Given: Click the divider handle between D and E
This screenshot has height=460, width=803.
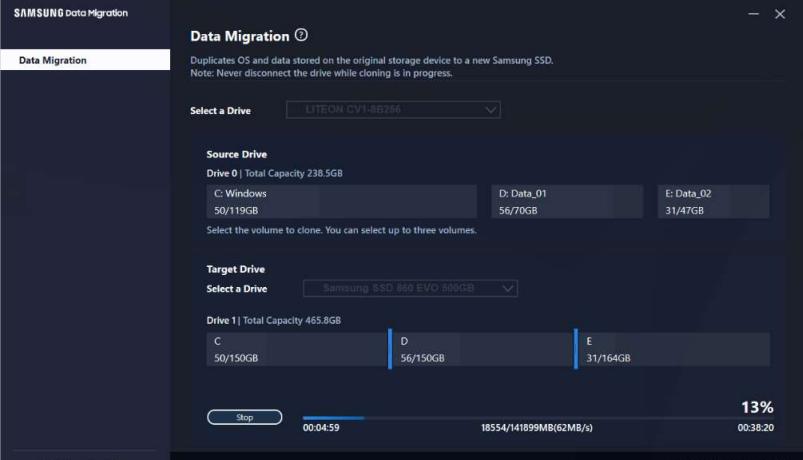Looking at the screenshot, I should 576,349.
